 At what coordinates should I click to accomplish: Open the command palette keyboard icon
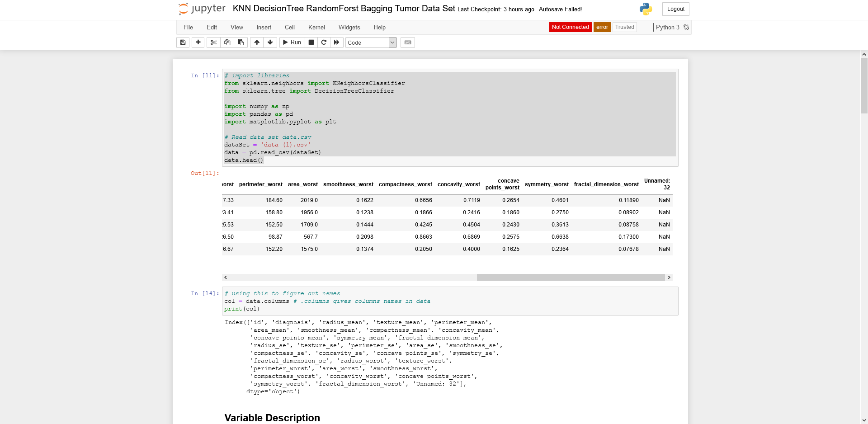pos(407,42)
